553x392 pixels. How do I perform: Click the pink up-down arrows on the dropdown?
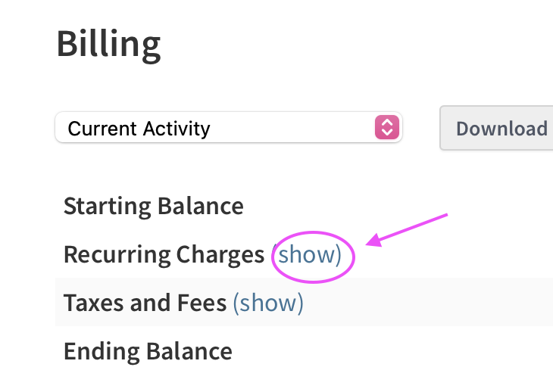click(x=386, y=128)
